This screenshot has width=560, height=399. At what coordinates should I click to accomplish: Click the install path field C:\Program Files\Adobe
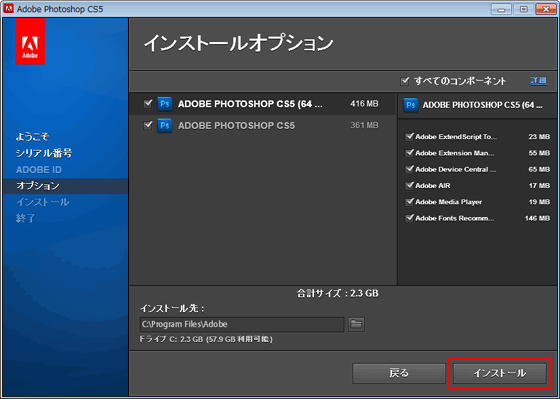[x=242, y=324]
